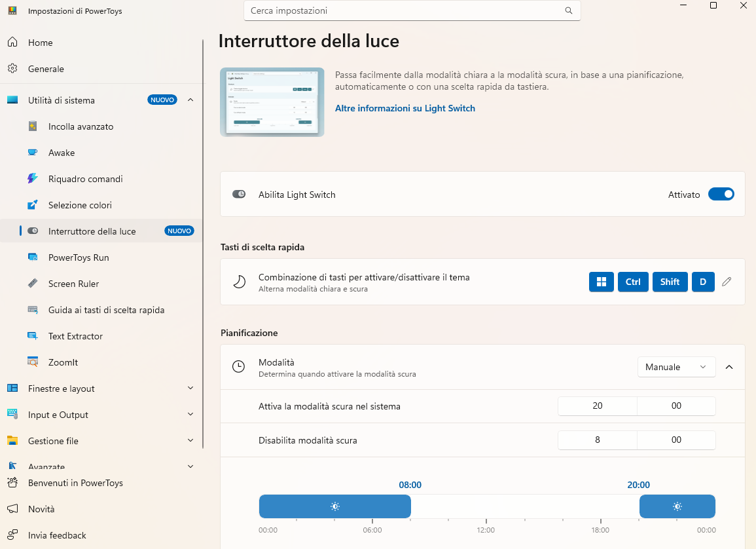This screenshot has width=756, height=549.
Task: Click the Screen Ruler icon
Action: [33, 284]
